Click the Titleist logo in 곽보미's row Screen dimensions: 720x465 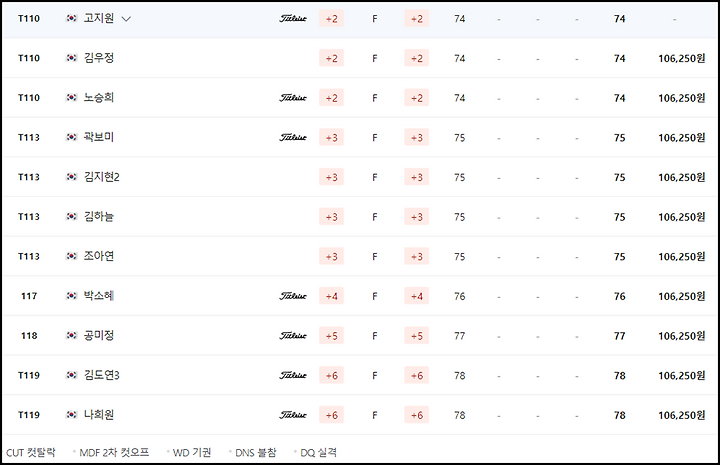pos(293,137)
